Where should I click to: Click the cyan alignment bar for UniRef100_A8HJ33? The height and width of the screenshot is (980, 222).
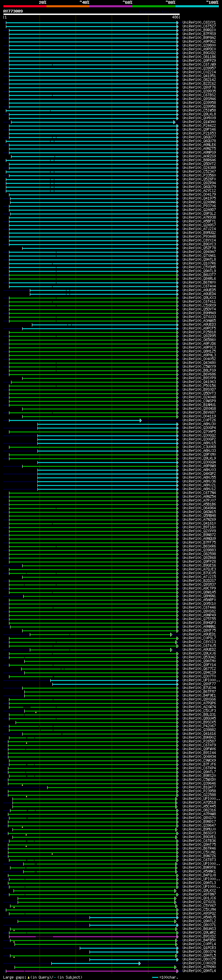point(108,451)
